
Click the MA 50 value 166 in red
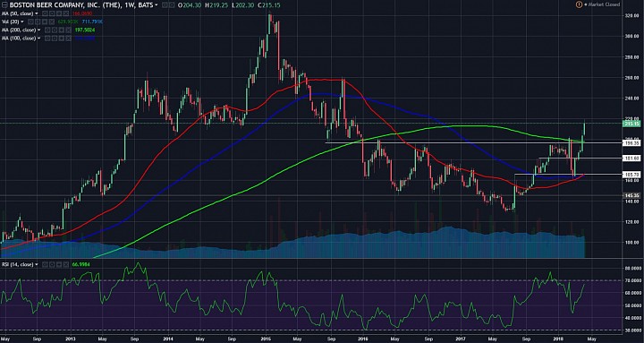[x=82, y=13]
